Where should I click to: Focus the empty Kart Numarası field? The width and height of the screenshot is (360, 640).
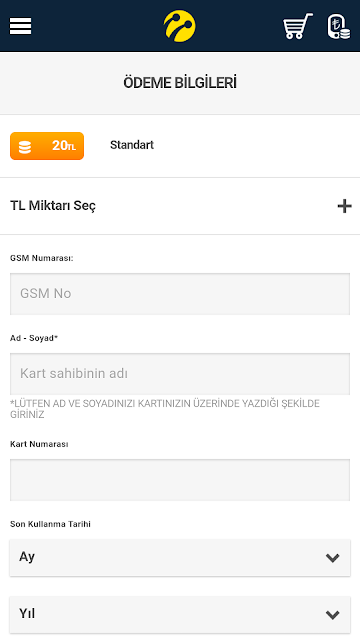click(x=180, y=480)
